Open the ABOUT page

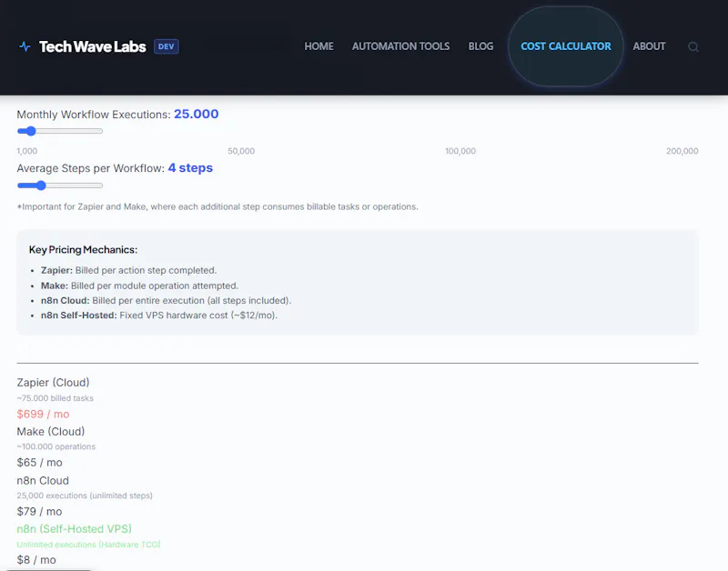pos(649,46)
